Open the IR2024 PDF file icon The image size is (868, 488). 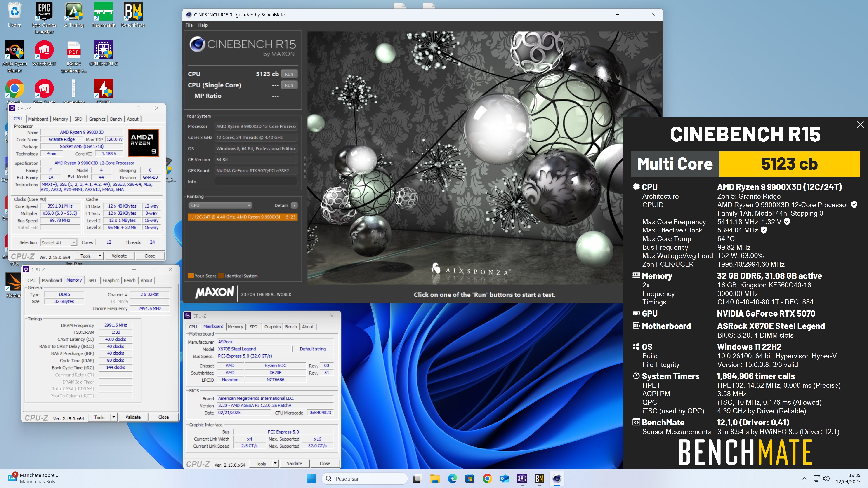pos(74,56)
